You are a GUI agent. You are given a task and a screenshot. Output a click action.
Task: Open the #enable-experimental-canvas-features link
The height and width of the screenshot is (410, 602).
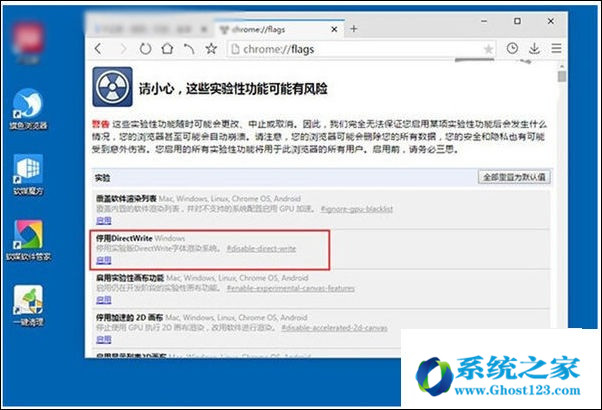coord(291,288)
